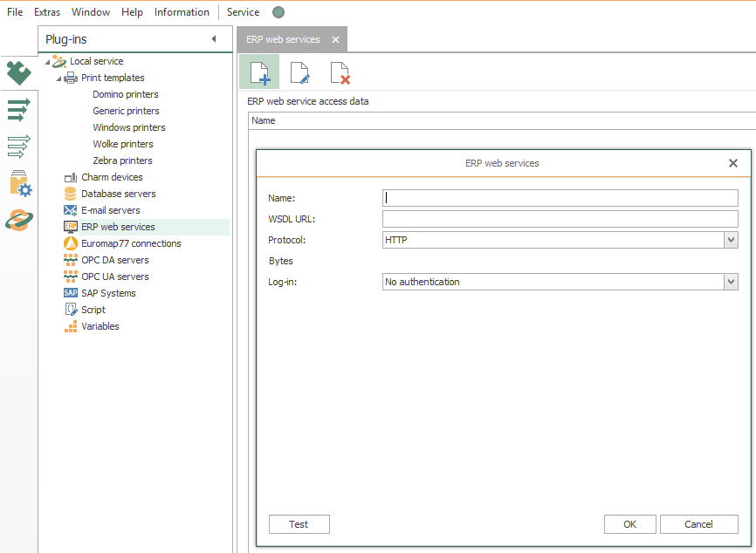Click the SAP Systems icon

(x=71, y=293)
